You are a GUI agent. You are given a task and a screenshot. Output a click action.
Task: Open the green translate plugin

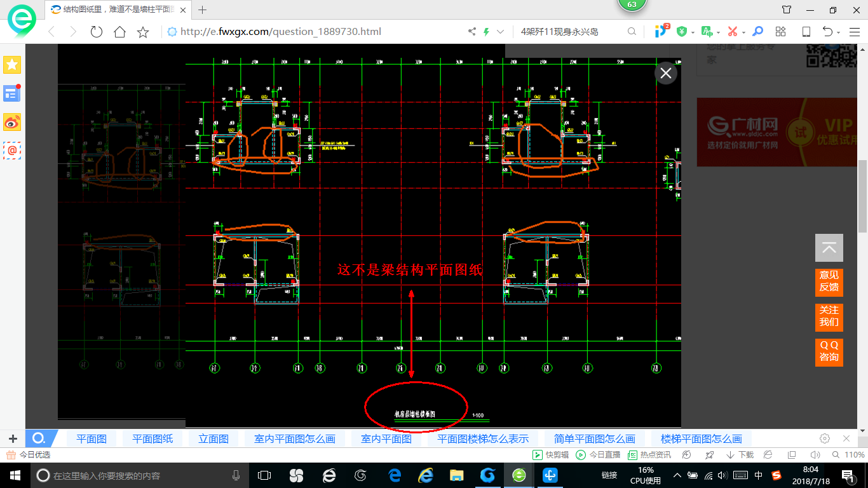[x=707, y=32]
